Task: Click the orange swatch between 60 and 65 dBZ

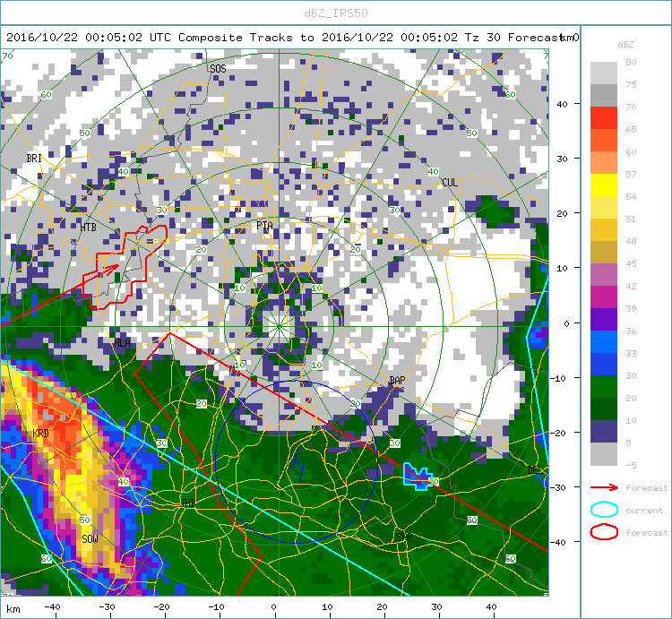Action: point(603,140)
